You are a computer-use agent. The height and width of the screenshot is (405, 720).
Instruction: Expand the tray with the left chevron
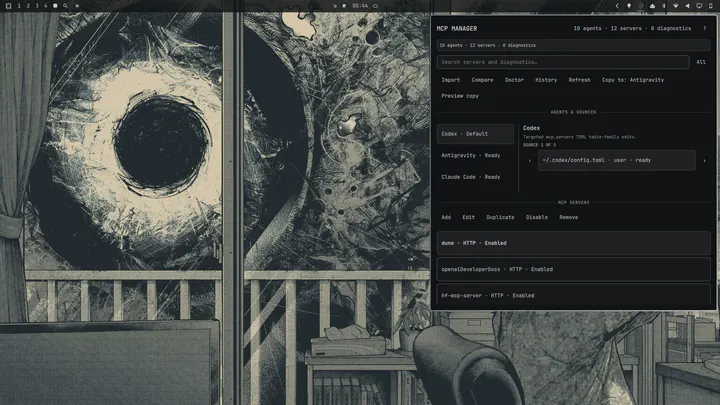(617, 6)
